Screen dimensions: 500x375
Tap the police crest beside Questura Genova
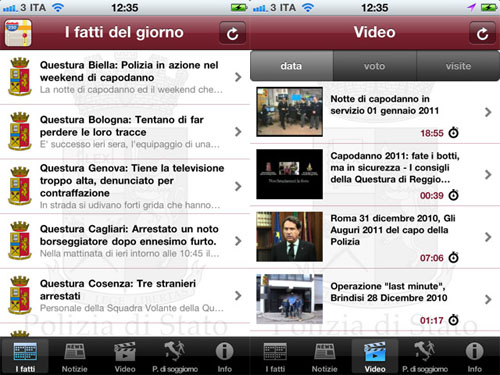(20, 186)
